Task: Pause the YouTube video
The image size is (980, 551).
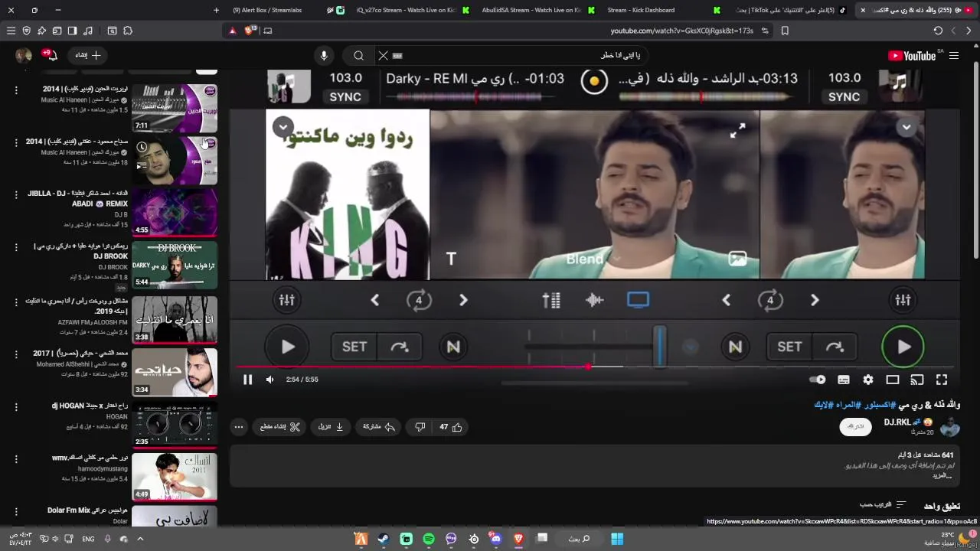Action: 247,380
